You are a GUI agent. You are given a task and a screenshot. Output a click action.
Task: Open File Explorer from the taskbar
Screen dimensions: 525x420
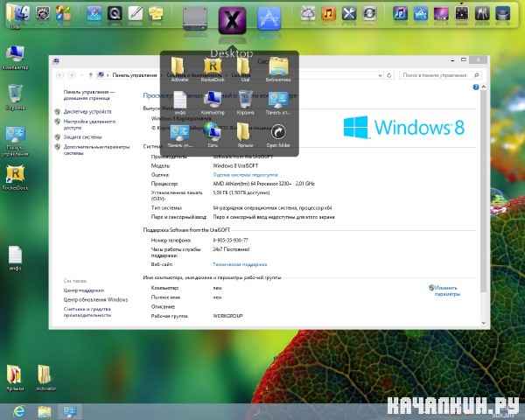point(45,411)
